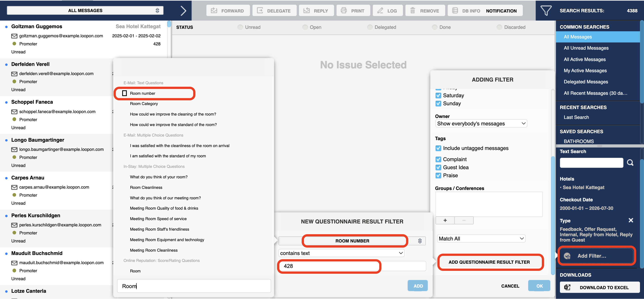Click the message list scrollbar thumb
This screenshot has height=299, width=644.
169,24
